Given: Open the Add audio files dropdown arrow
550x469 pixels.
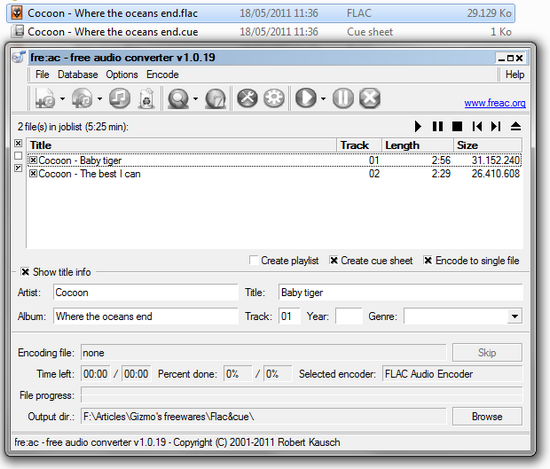Looking at the screenshot, I should pyautogui.click(x=62, y=99).
